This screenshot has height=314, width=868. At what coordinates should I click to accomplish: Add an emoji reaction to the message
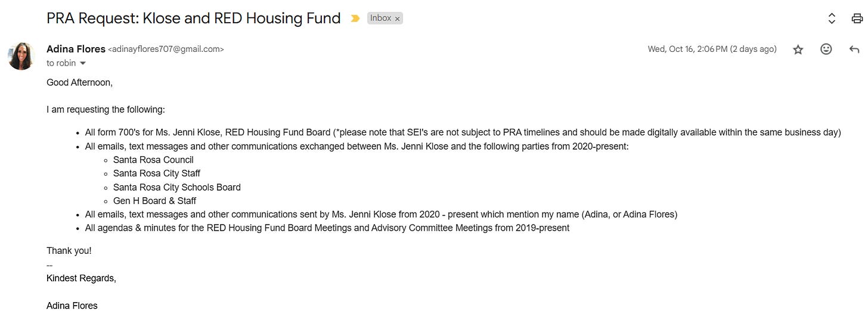point(826,49)
